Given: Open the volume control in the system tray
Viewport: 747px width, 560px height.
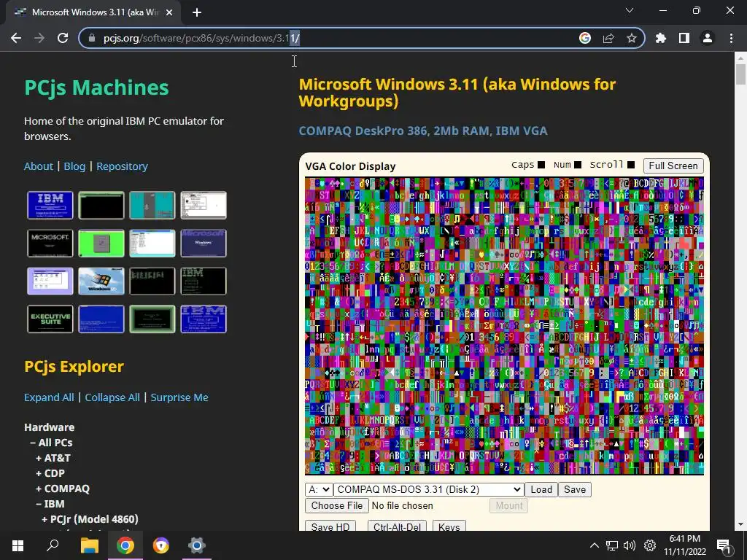Looking at the screenshot, I should (x=630, y=545).
